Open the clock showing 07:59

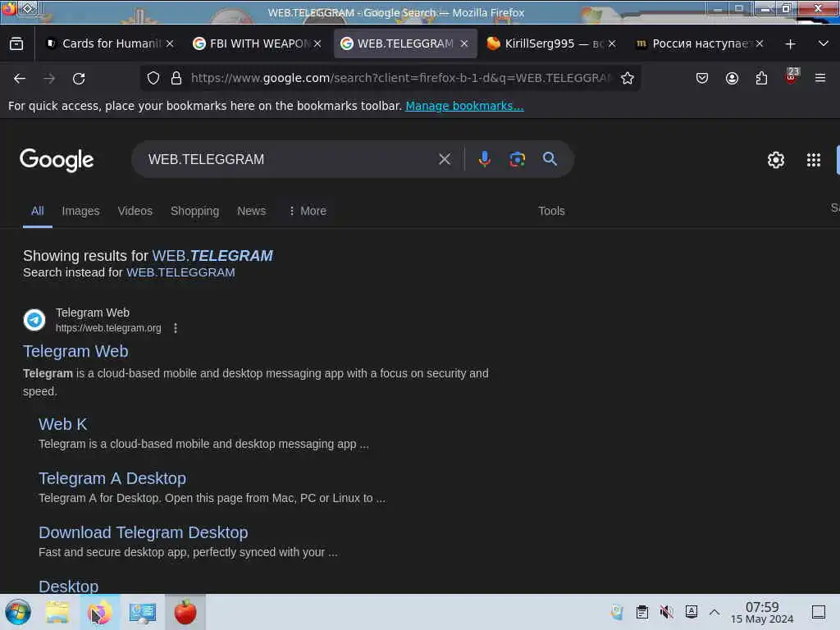(762, 612)
